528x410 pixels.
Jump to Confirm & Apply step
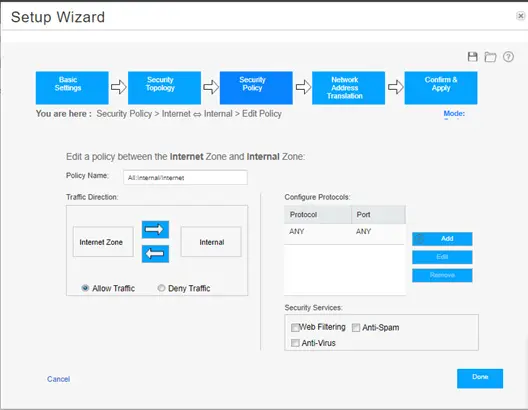point(441,88)
